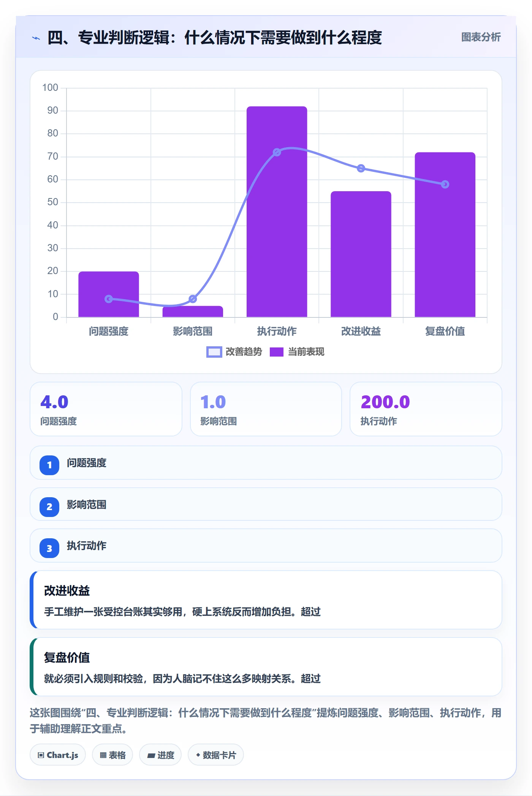
Task: Click the 数据卡片 tag
Action: click(216, 755)
